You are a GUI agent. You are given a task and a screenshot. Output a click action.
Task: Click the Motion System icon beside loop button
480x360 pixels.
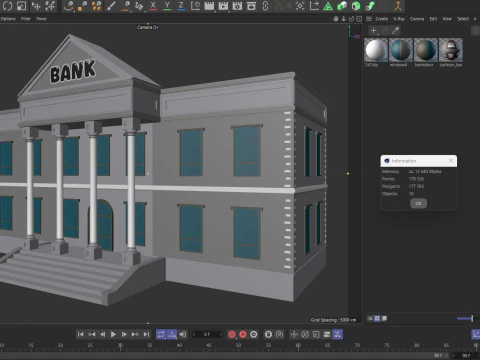pos(172,334)
